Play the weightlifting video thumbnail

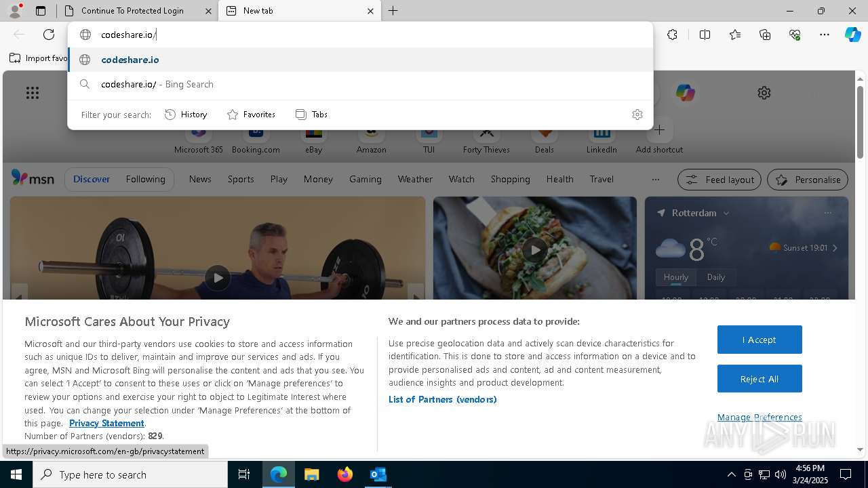click(217, 277)
